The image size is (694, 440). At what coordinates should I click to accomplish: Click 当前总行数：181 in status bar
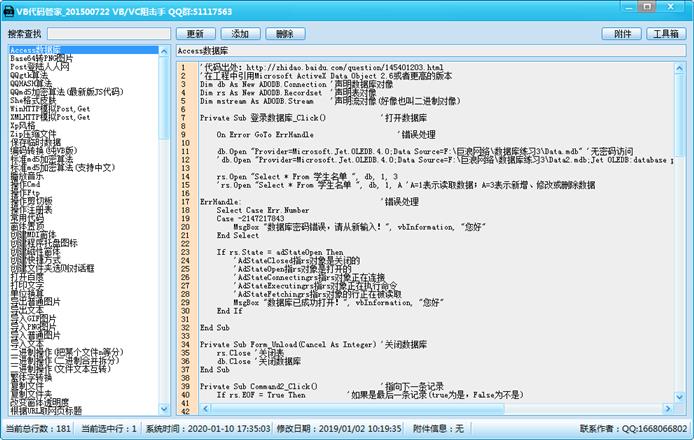pyautogui.click(x=38, y=428)
